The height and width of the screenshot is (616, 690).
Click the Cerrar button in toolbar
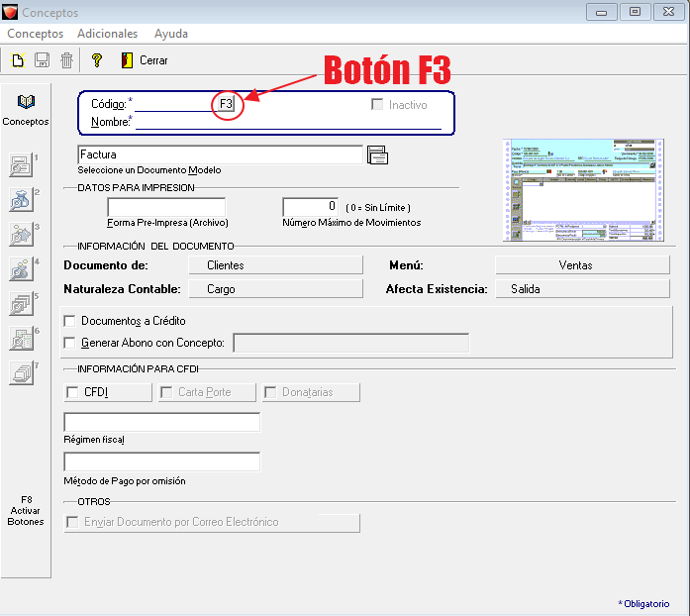click(145, 60)
